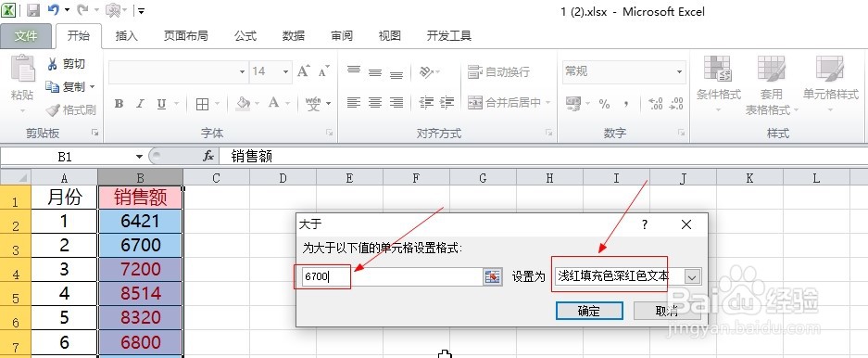The height and width of the screenshot is (358, 868).
Task: Click the select-all corner of the sheet
Action: coord(16,177)
